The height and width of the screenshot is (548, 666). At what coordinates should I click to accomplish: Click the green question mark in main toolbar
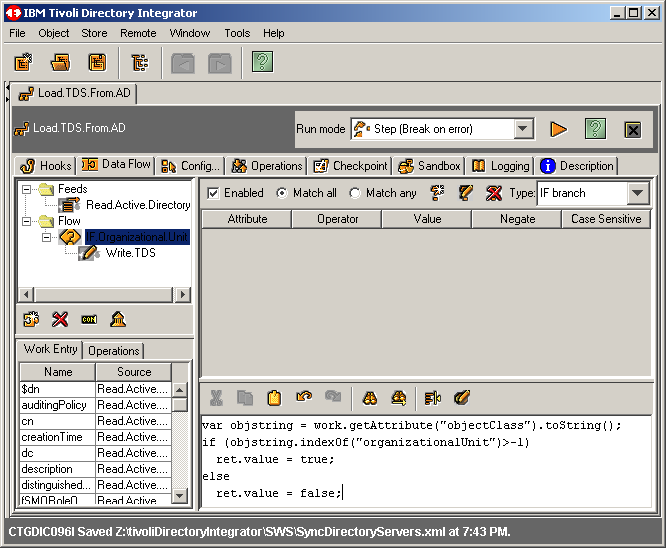click(262, 63)
